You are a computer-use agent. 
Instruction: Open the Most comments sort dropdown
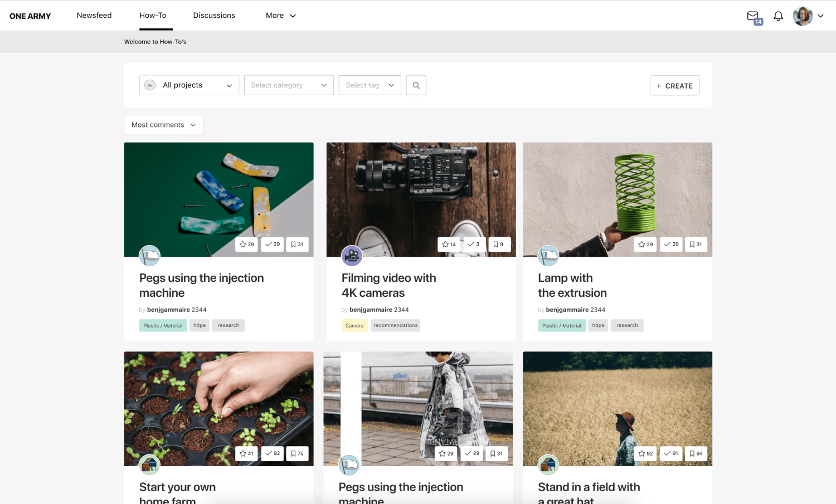pos(163,125)
